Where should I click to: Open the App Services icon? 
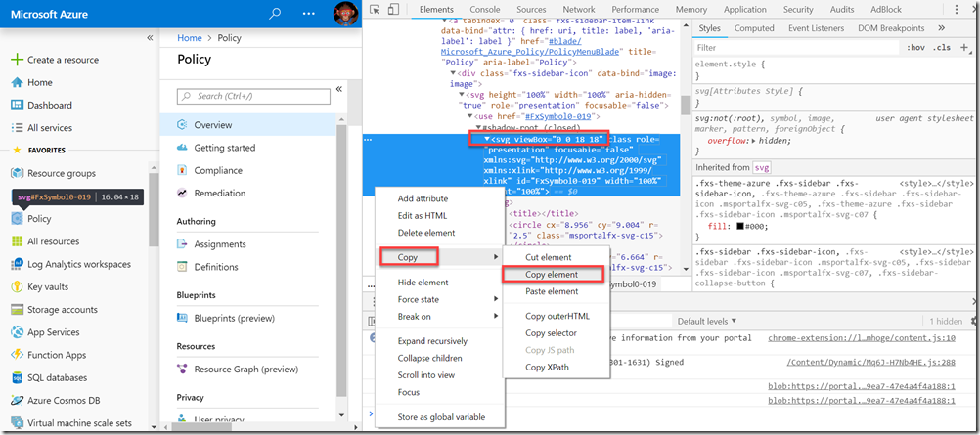point(17,332)
